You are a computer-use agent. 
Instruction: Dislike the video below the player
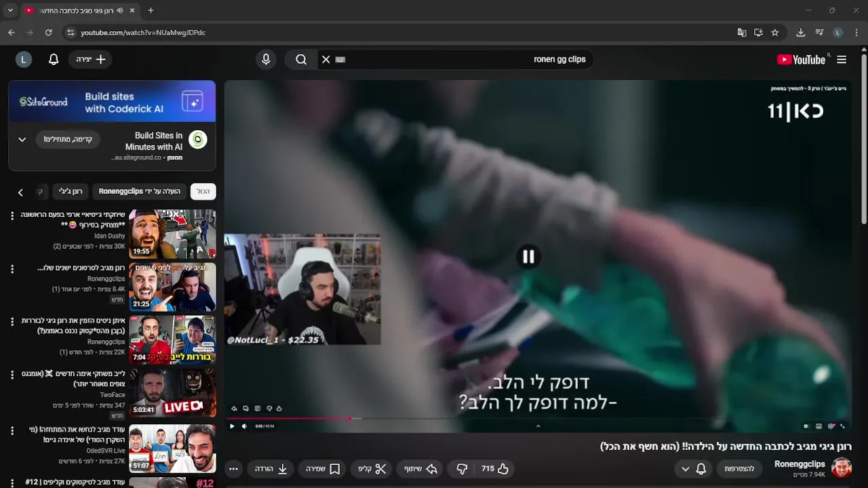click(x=462, y=468)
